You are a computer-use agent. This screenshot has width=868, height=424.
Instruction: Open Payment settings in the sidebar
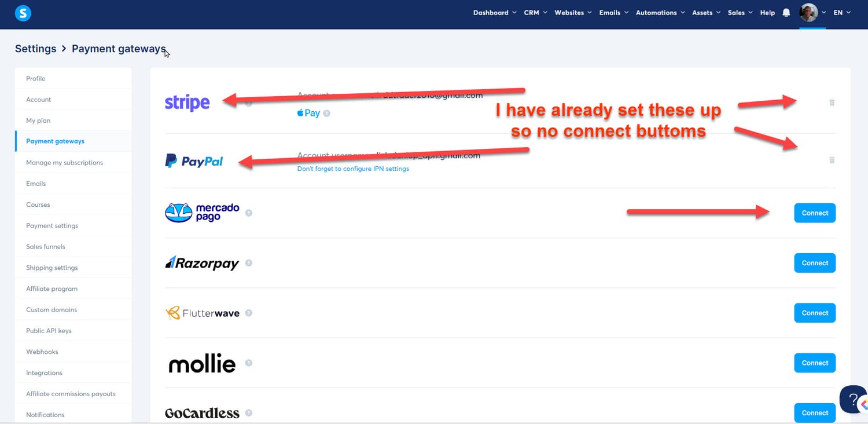tap(73, 226)
